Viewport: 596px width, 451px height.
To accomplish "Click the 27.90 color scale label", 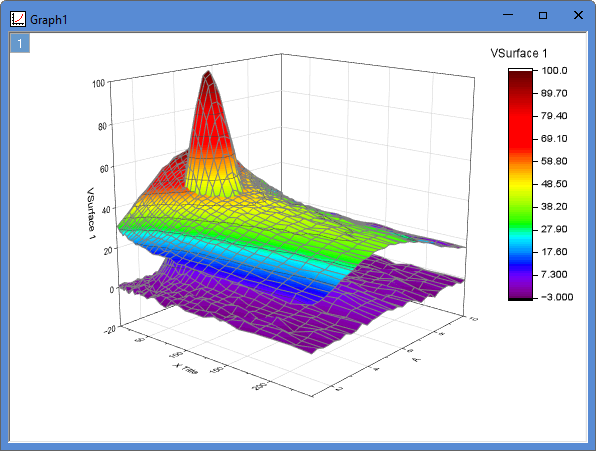I will click(x=554, y=229).
